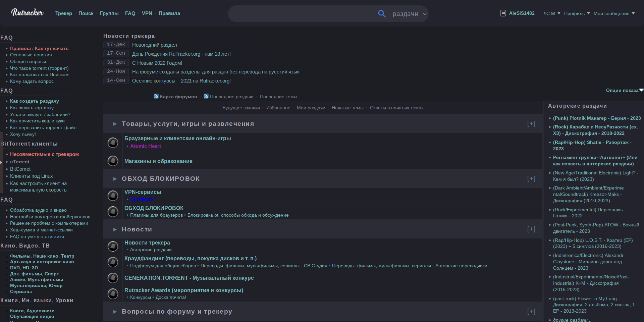Open Будущие закачки tab
This screenshot has height=322, width=644.
click(x=241, y=108)
